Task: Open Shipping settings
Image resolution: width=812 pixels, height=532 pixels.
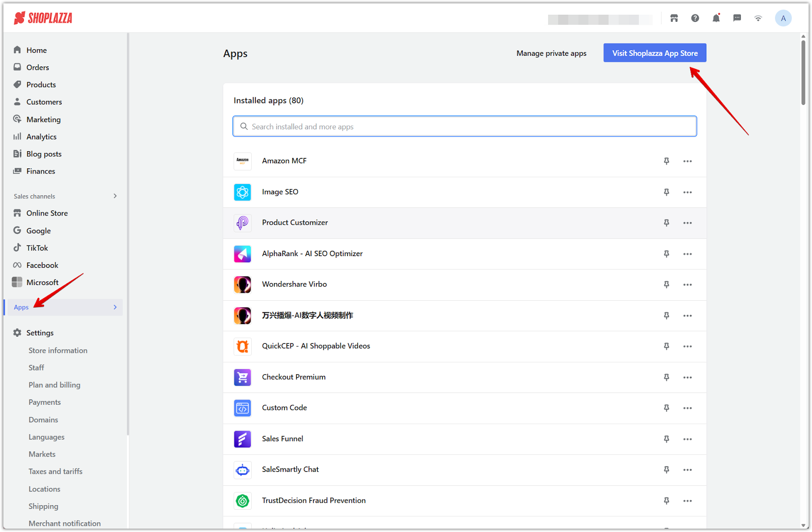Action: click(43, 506)
